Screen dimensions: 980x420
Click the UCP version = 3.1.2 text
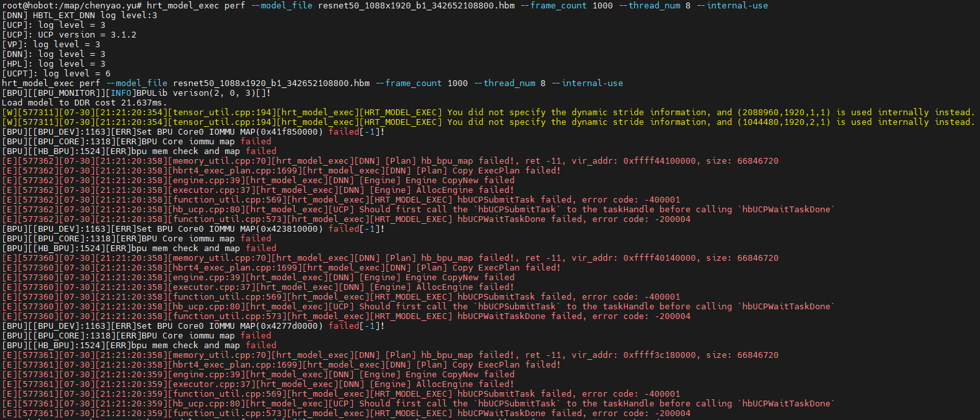tap(87, 34)
